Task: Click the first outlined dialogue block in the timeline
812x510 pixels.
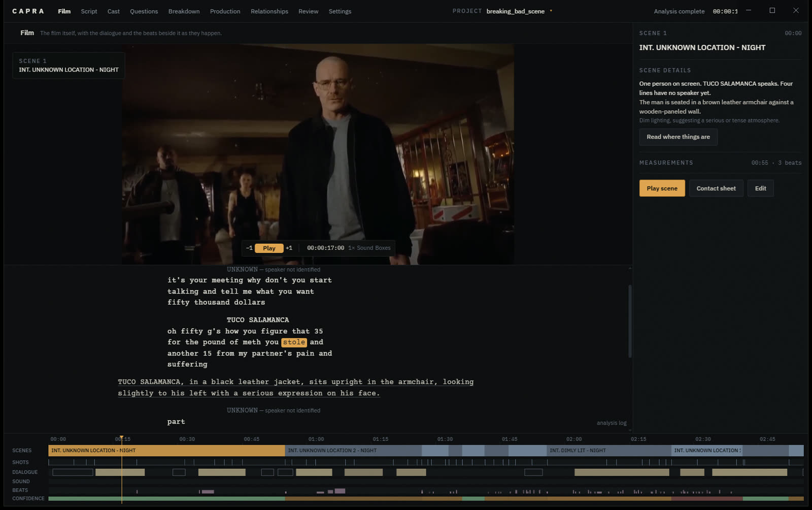Action: tap(73, 472)
